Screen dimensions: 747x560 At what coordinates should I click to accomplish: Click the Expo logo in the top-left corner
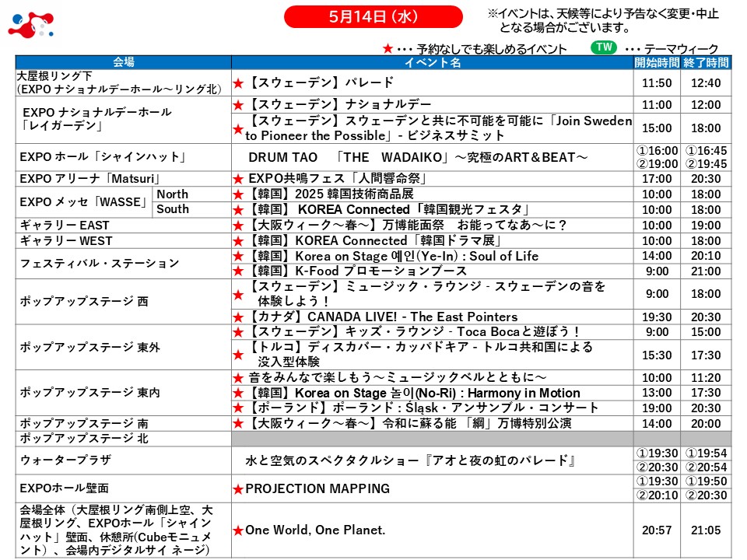coord(30,25)
